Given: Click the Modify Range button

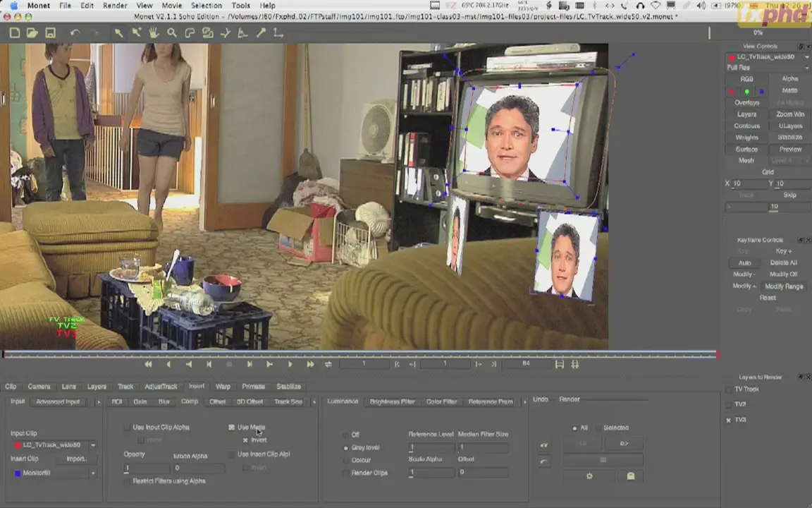Looking at the screenshot, I should 784,286.
